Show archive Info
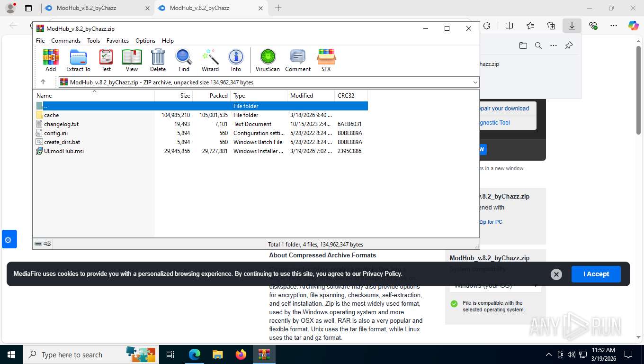The height and width of the screenshot is (364, 644). point(236,60)
